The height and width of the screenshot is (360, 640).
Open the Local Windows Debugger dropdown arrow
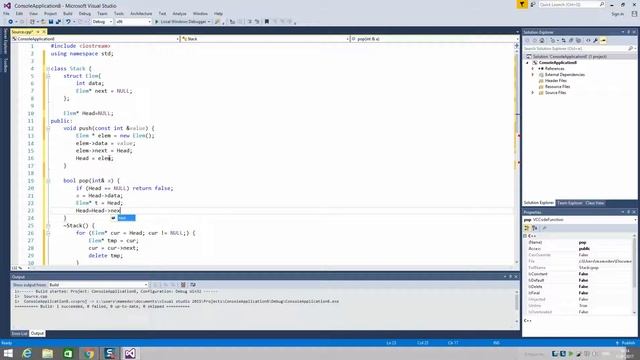click(x=209, y=22)
